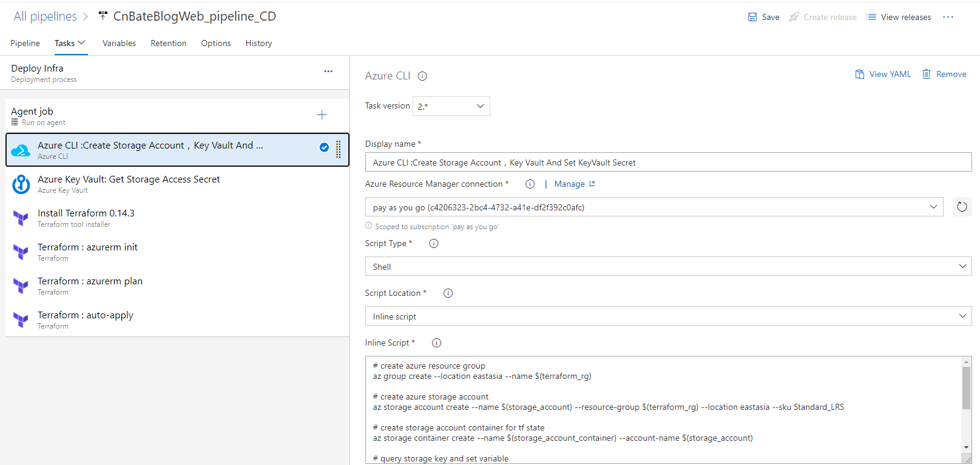Show info for Azure Resource Manager connection
Image resolution: width=980 pixels, height=465 pixels.
pyautogui.click(x=530, y=184)
